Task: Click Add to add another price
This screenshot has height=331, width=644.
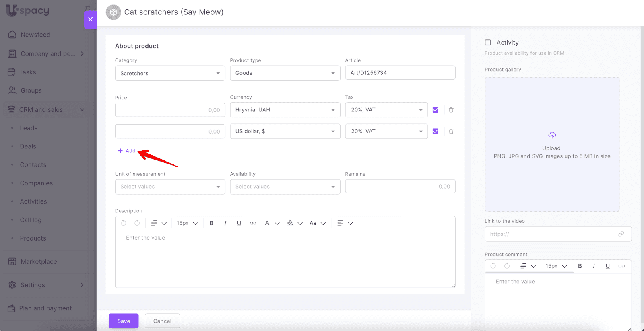Action: point(127,151)
